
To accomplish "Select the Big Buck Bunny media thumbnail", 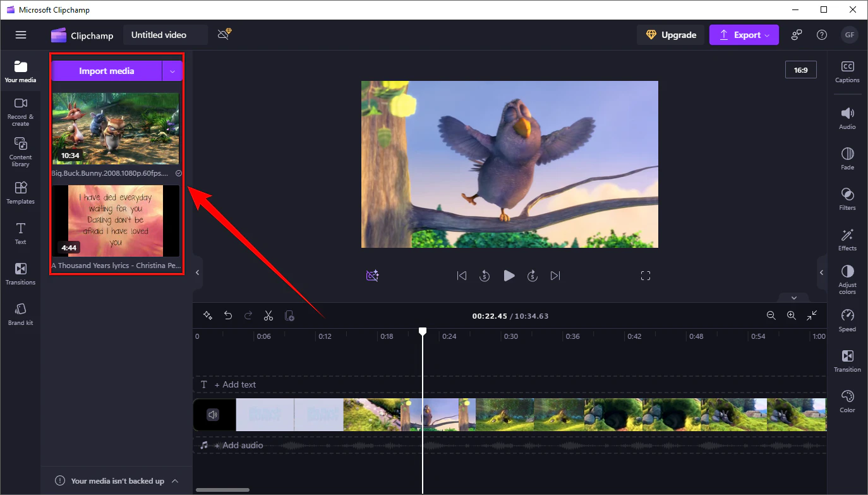I will click(116, 129).
